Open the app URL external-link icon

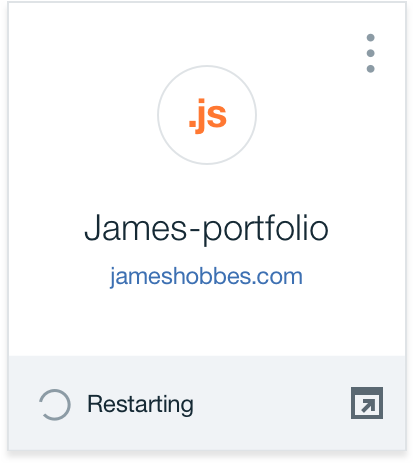[x=367, y=403]
